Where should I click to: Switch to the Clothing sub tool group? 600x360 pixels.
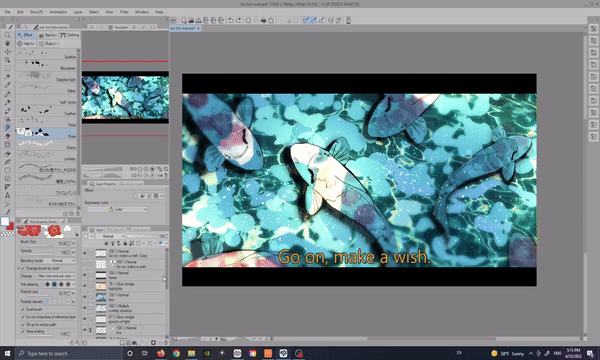69,35
